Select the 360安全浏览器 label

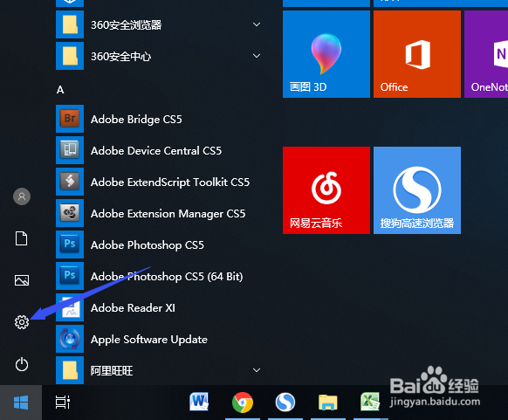tap(127, 25)
